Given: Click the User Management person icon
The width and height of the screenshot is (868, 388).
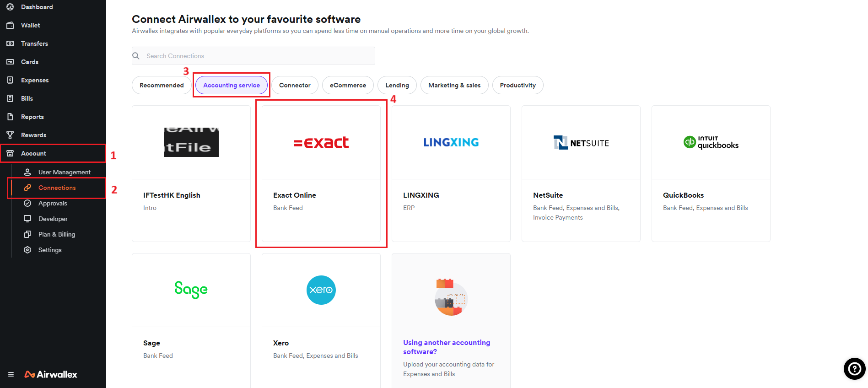Looking at the screenshot, I should [27, 172].
